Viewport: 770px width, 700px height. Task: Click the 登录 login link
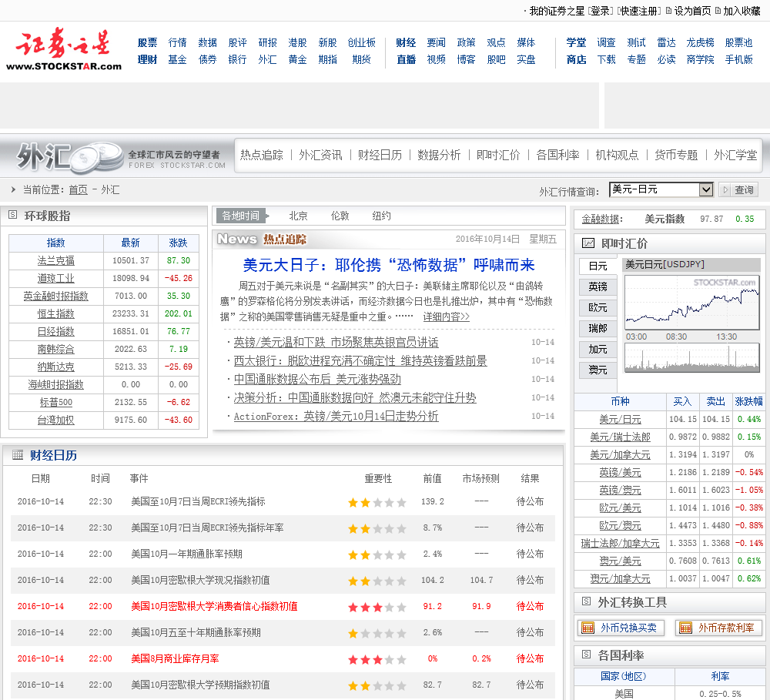[x=601, y=11]
